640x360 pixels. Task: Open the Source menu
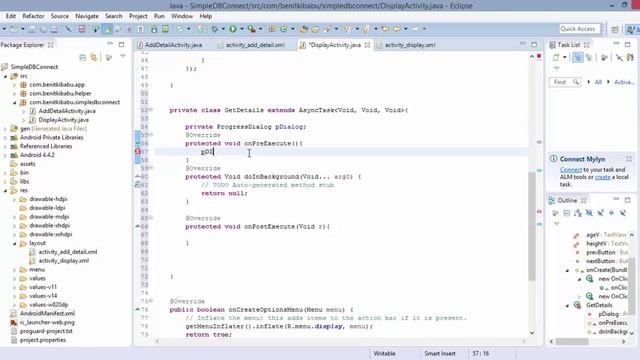tap(60, 16)
